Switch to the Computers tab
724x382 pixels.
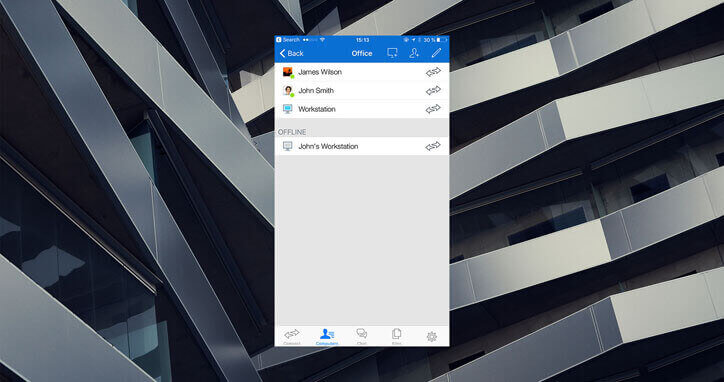point(327,336)
